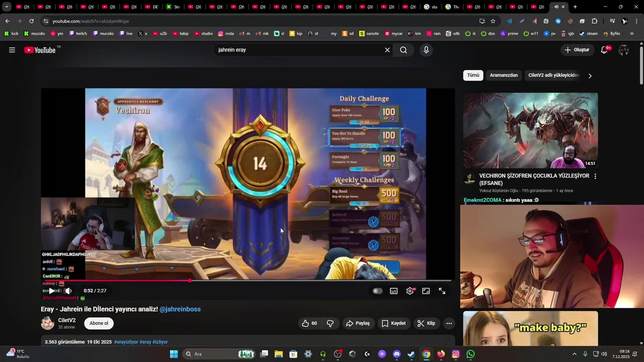Reload the page

[31, 21]
